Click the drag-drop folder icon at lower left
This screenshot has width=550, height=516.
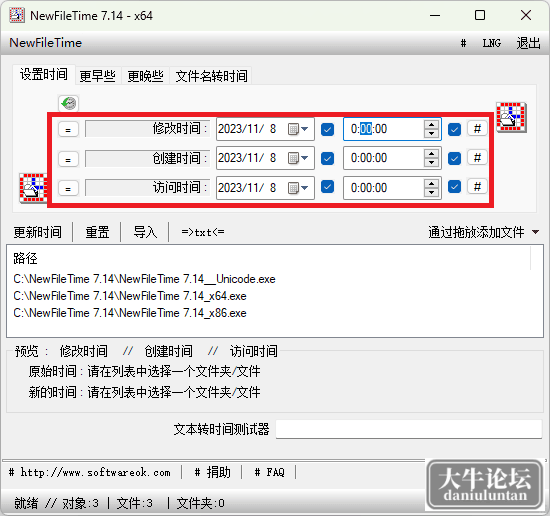point(34,188)
